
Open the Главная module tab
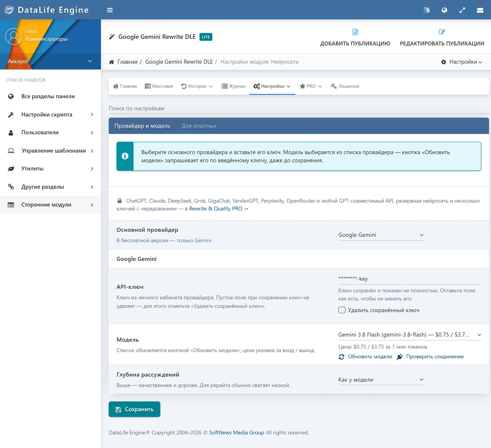point(125,86)
